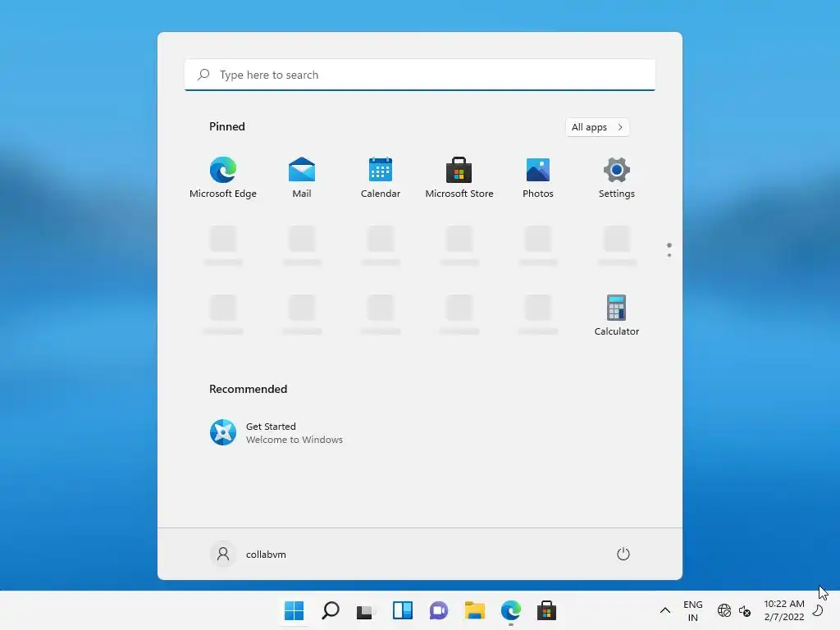Click the Type here to search field
Viewport: 840px width, 630px height.
click(420, 75)
